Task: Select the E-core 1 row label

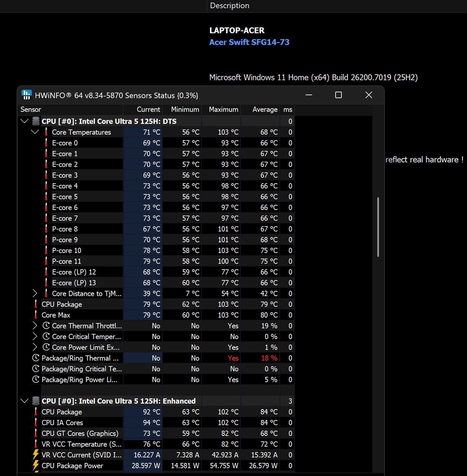Action: [x=65, y=154]
